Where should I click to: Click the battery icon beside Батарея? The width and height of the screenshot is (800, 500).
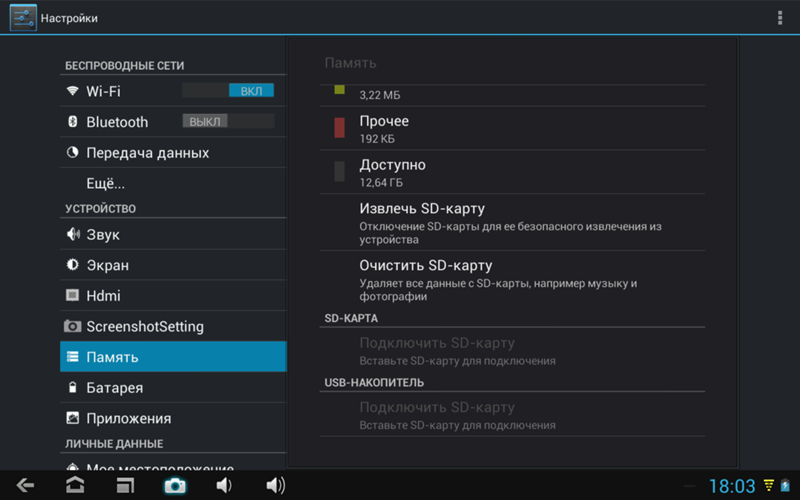click(x=72, y=387)
